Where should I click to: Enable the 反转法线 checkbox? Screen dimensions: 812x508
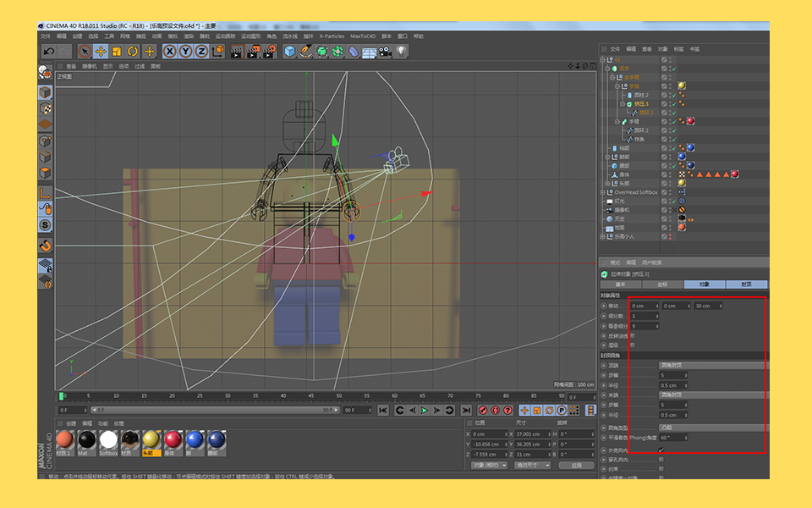coord(633,335)
